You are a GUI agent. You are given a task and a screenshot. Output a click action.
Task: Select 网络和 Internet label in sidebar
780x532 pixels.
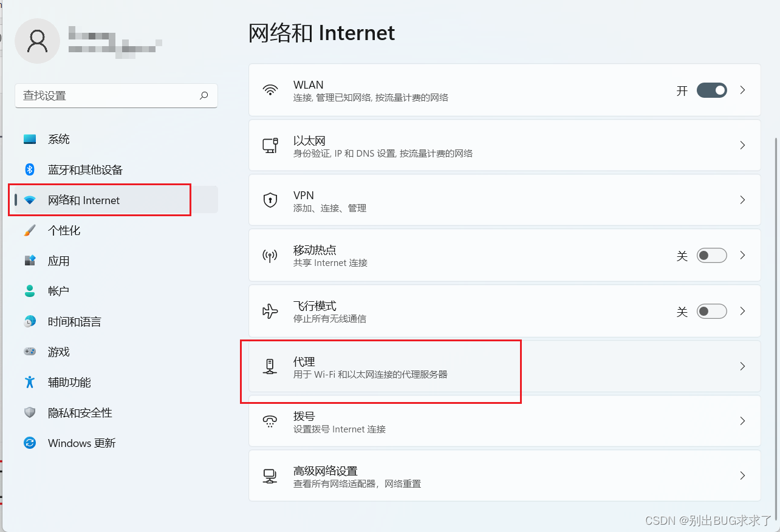[84, 200]
